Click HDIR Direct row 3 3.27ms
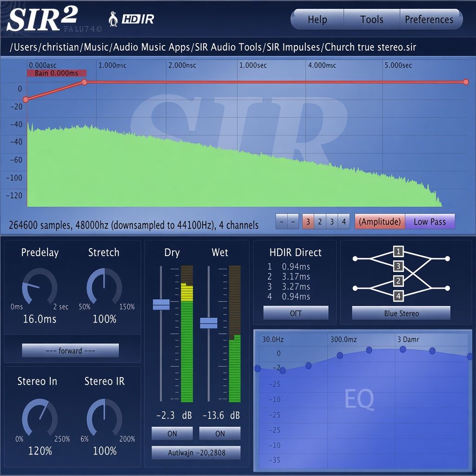 click(x=288, y=286)
